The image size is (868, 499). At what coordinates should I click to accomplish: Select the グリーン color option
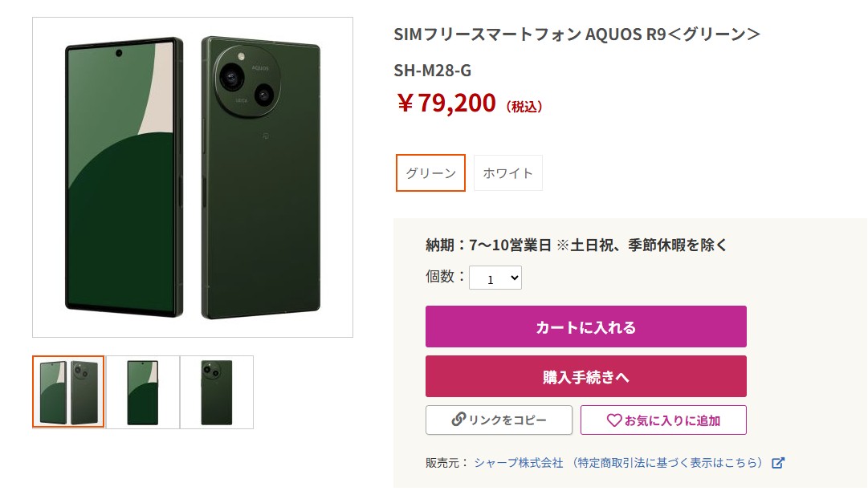pos(430,173)
